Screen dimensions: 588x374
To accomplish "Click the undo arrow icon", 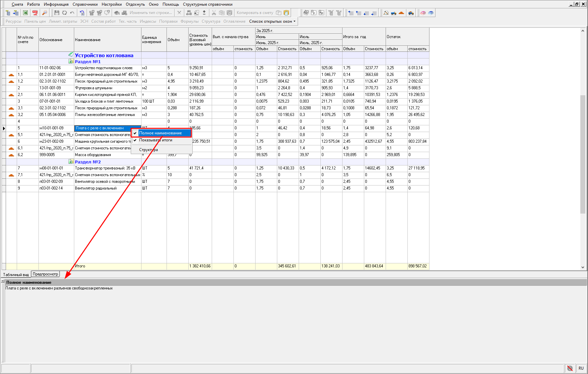I will tap(72, 13).
